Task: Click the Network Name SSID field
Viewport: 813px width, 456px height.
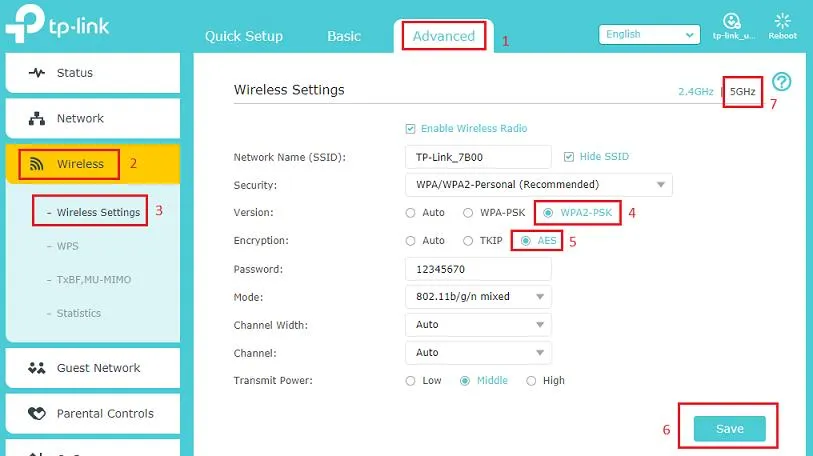Action: [x=478, y=157]
